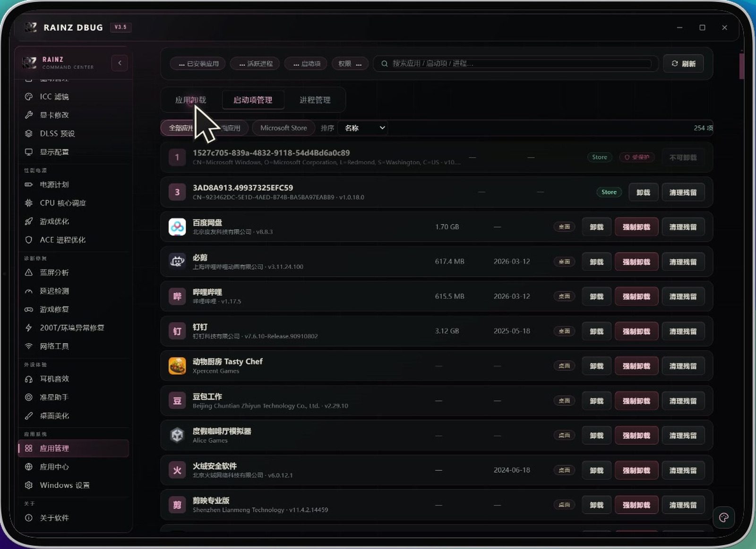This screenshot has width=756, height=549.
Task: Click the 百度网盘 app icon
Action: tap(177, 227)
